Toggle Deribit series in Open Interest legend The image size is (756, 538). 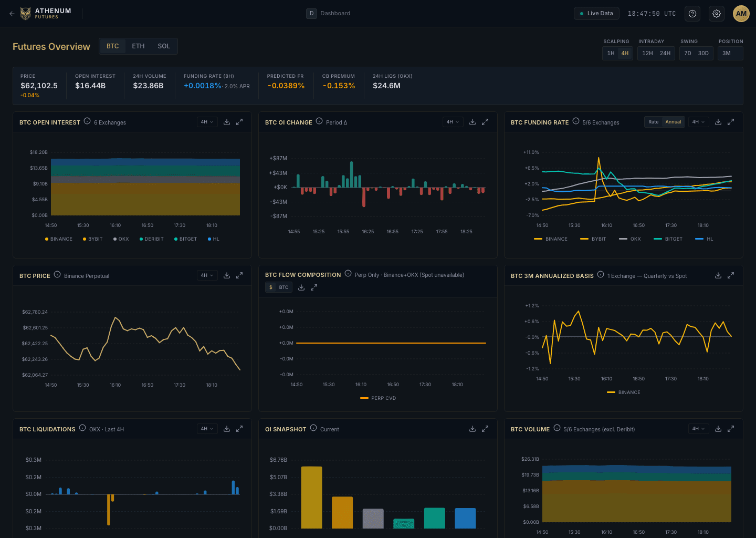point(152,239)
